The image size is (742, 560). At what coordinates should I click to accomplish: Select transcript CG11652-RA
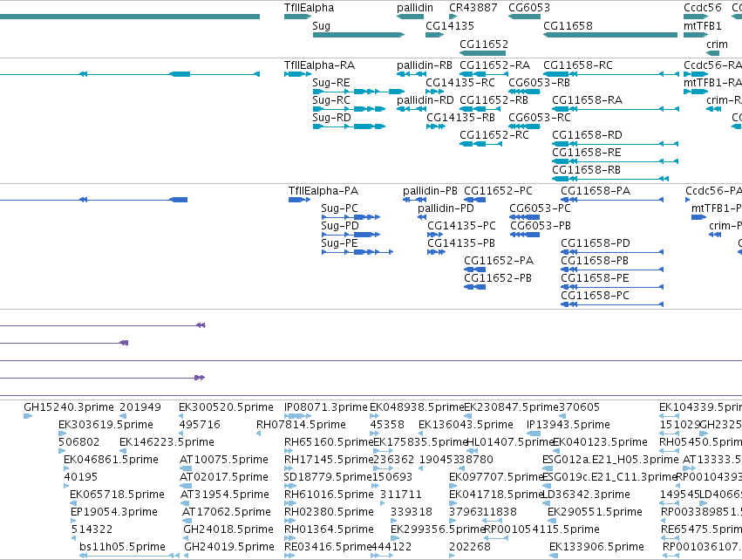coord(494,65)
